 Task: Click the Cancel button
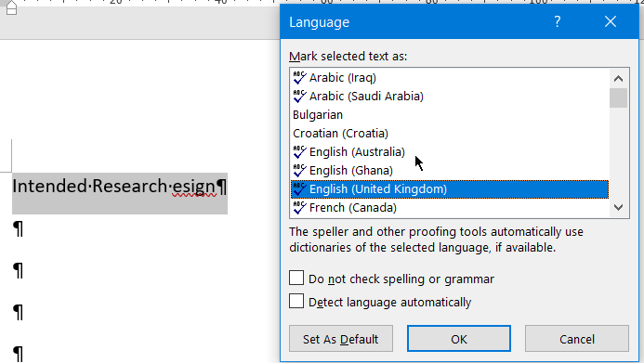[577, 339]
